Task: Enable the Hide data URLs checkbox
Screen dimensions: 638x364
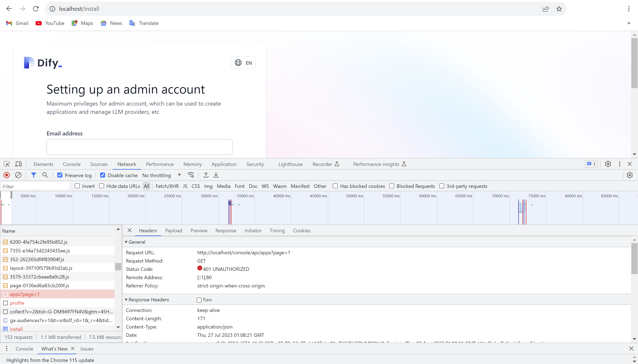Action: (x=102, y=186)
